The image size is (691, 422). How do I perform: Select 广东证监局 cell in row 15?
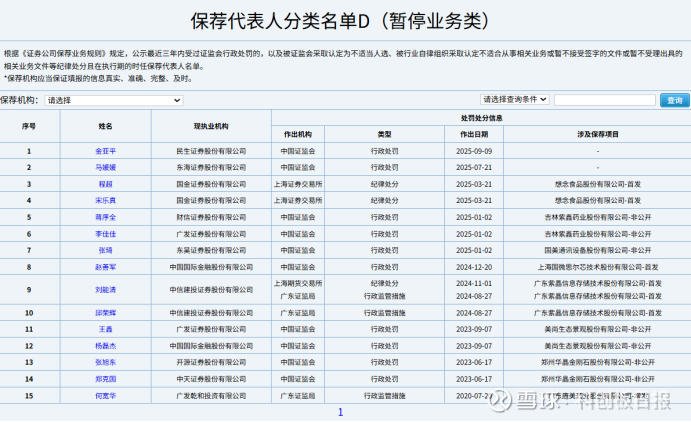[298, 396]
